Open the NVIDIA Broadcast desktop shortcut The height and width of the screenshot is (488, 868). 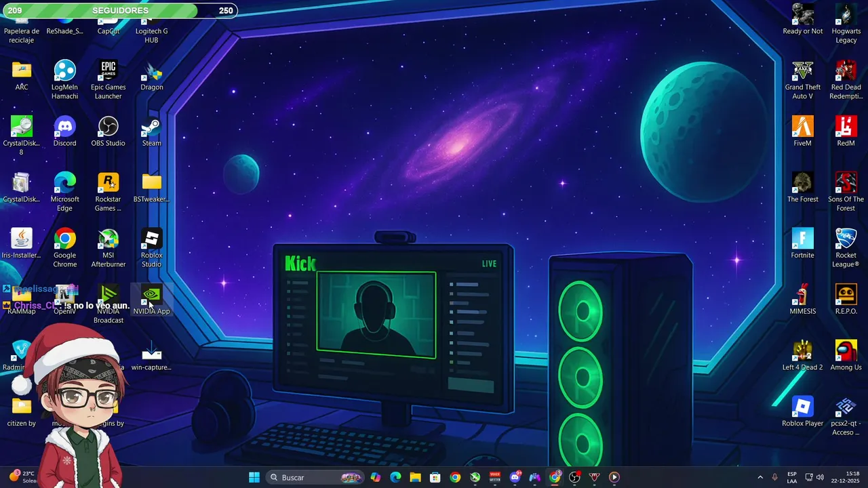108,305
